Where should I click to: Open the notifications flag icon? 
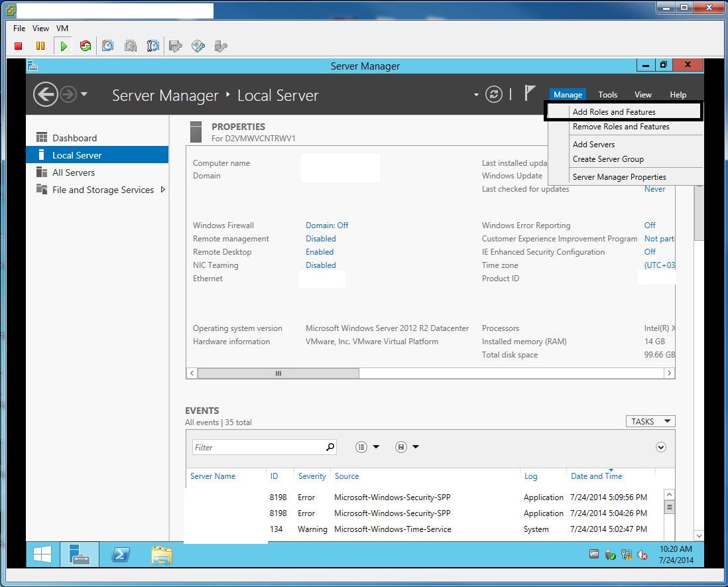coord(530,94)
